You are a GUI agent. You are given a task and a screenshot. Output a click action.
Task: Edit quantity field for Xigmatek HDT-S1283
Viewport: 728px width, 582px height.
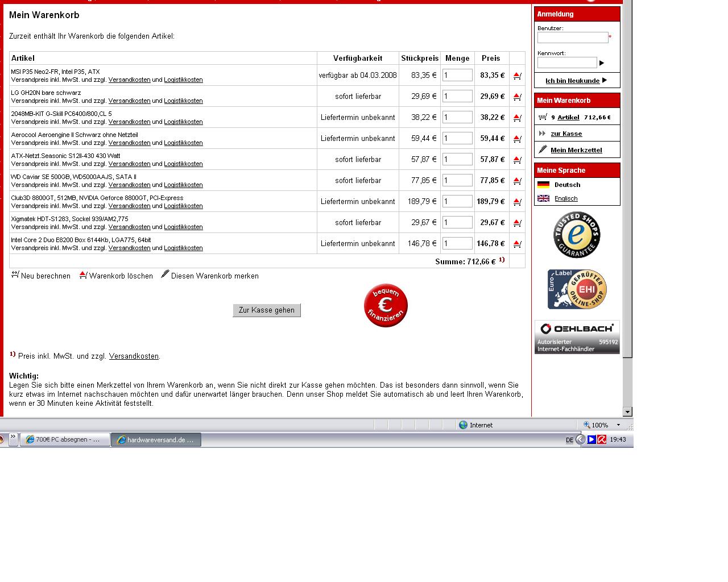pos(457,222)
